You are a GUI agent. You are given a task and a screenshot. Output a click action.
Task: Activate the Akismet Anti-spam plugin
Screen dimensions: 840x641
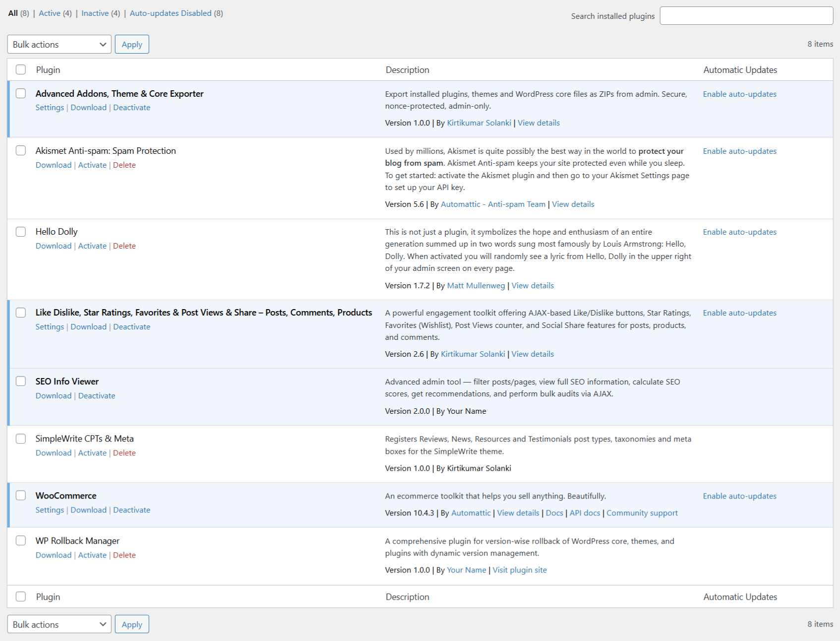point(92,165)
